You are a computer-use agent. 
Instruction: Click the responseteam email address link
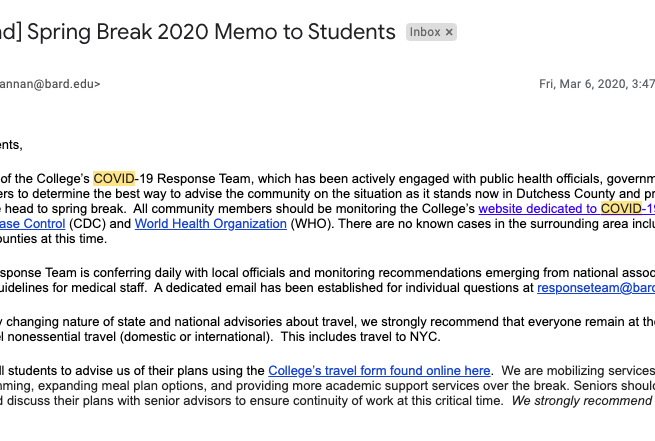pos(595,288)
